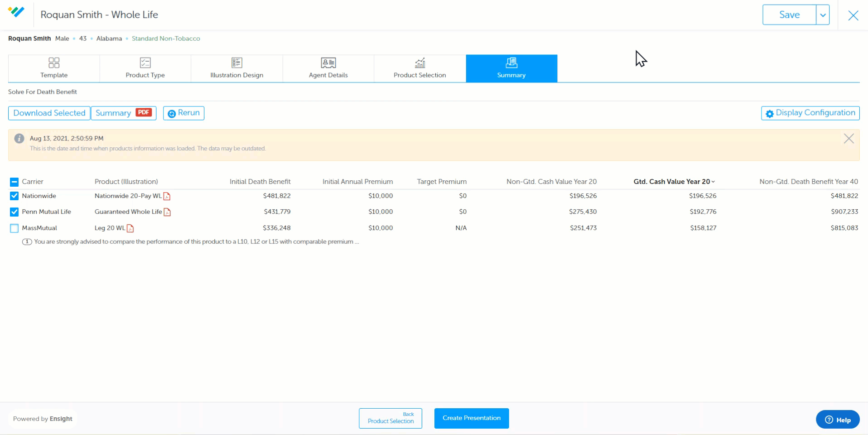Open the Help widget
The width and height of the screenshot is (868, 435).
pos(838,420)
